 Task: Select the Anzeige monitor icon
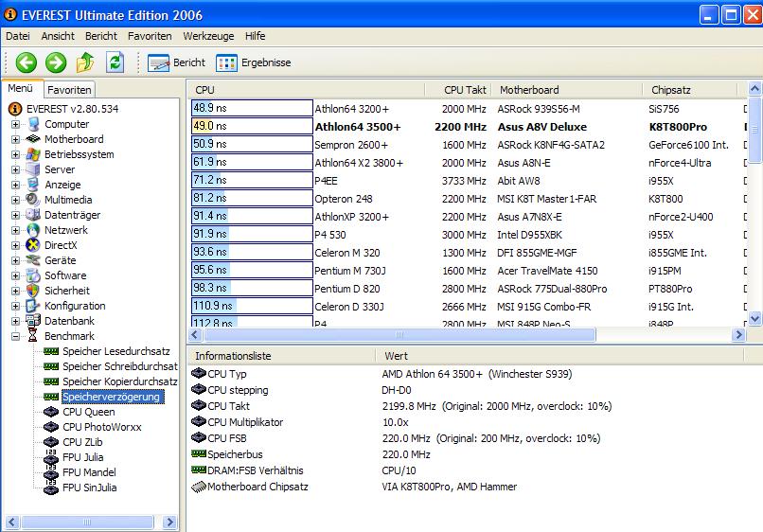[33, 185]
